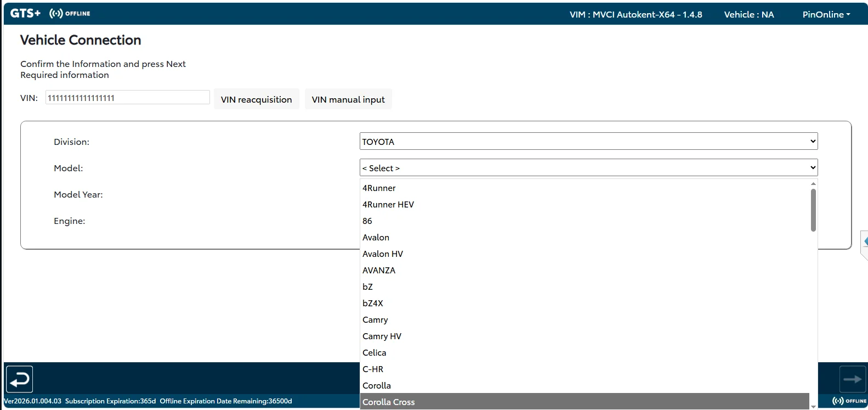Click the Vehicle : NA header text
Viewport: 868px width, 410px height.
749,14
